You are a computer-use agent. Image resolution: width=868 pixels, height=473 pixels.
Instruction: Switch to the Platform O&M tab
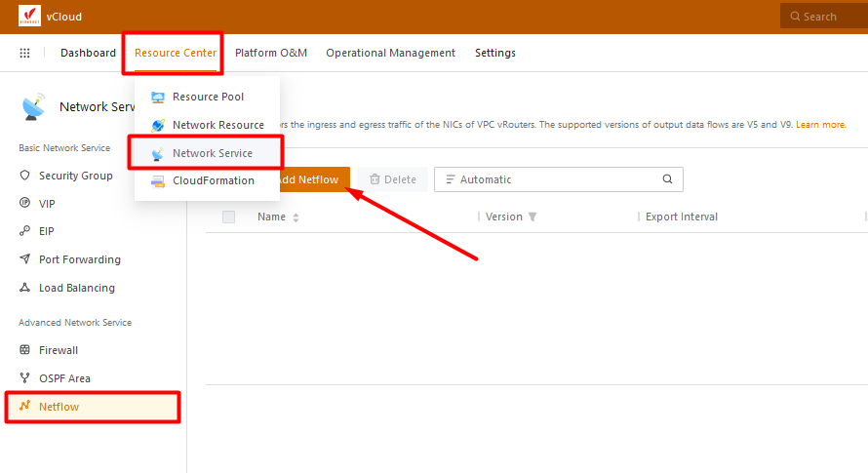[271, 53]
